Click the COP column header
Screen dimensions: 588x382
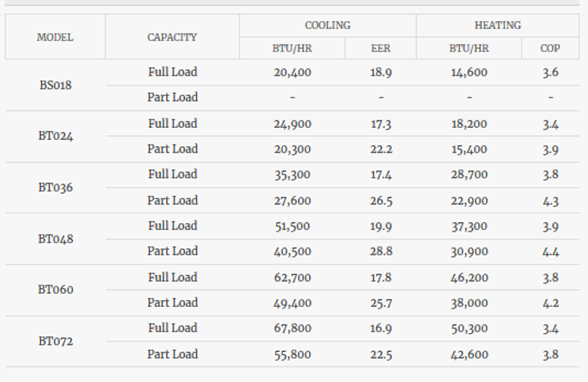[x=550, y=48]
